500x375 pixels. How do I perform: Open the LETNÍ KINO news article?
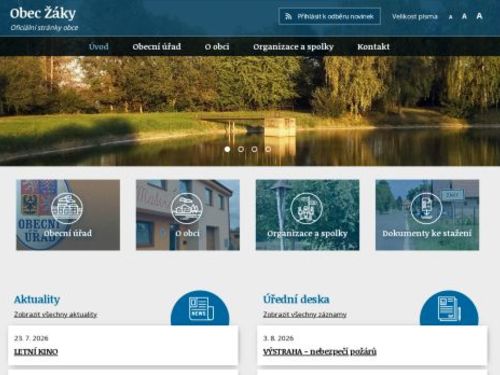(x=36, y=352)
